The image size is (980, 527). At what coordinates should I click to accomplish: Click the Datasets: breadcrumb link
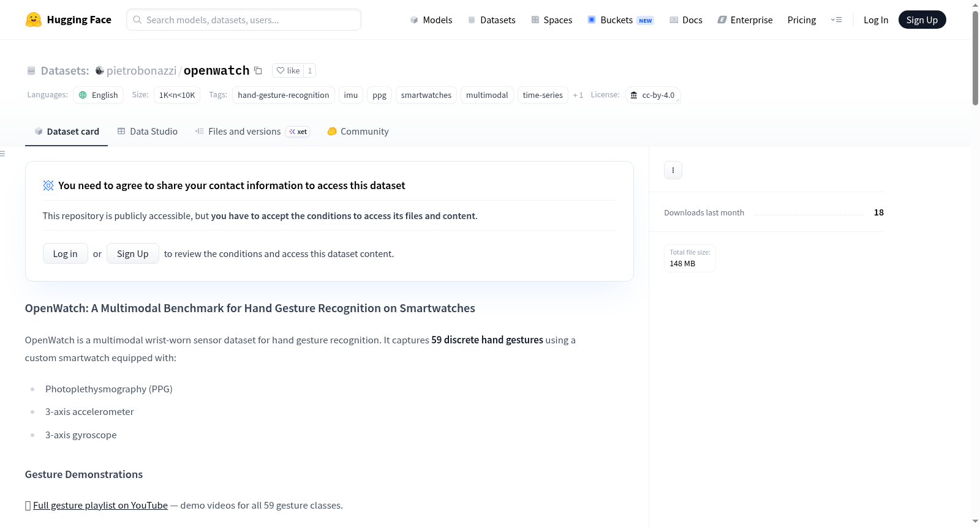pos(65,70)
